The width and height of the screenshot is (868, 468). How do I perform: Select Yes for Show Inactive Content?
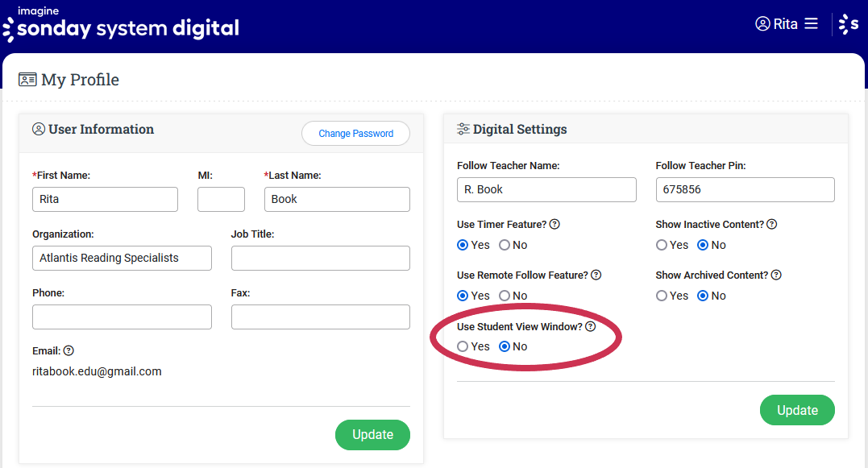coord(662,245)
